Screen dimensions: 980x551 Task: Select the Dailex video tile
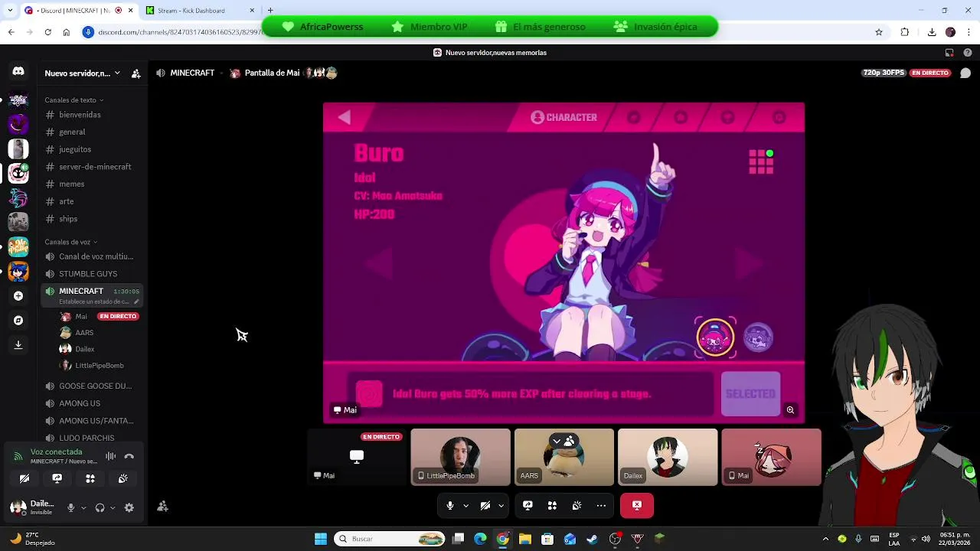coord(668,457)
